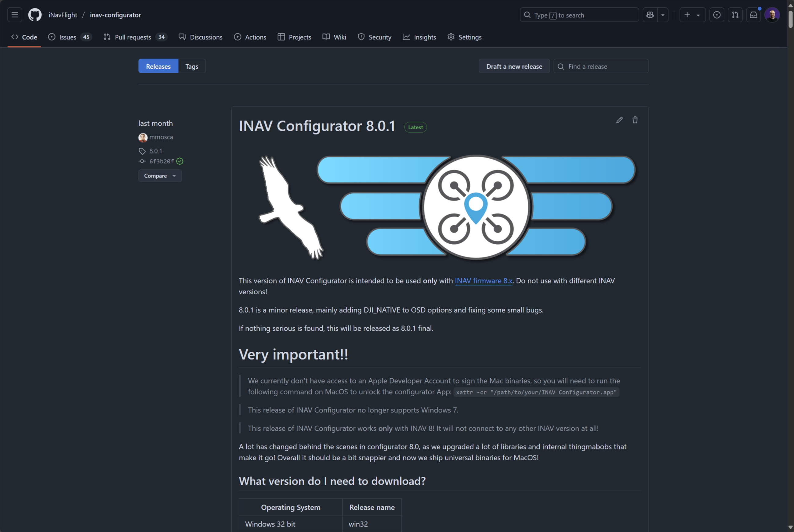
Task: Expand the Copilot dropdown arrow
Action: pos(663,15)
